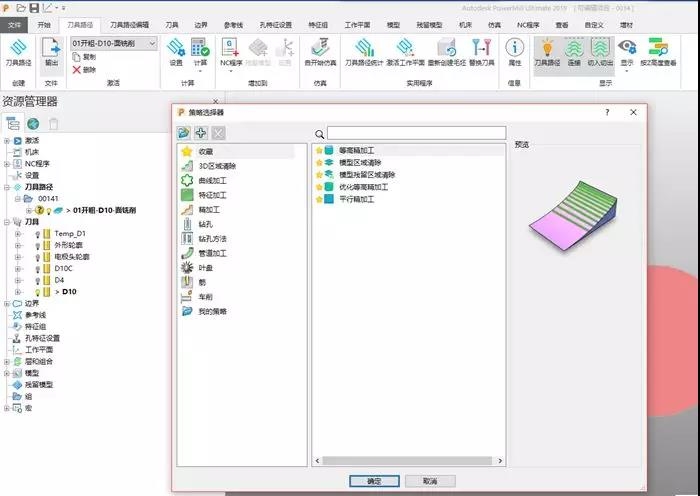Viewport: 700px width, 496px height.
Task: Toggle the light bulb for tool Temp_D1
Action: coord(38,234)
